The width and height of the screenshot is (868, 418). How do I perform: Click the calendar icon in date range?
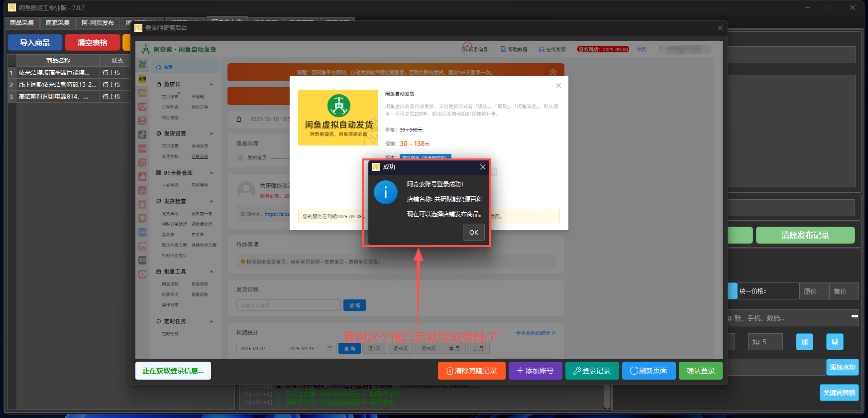(329, 348)
